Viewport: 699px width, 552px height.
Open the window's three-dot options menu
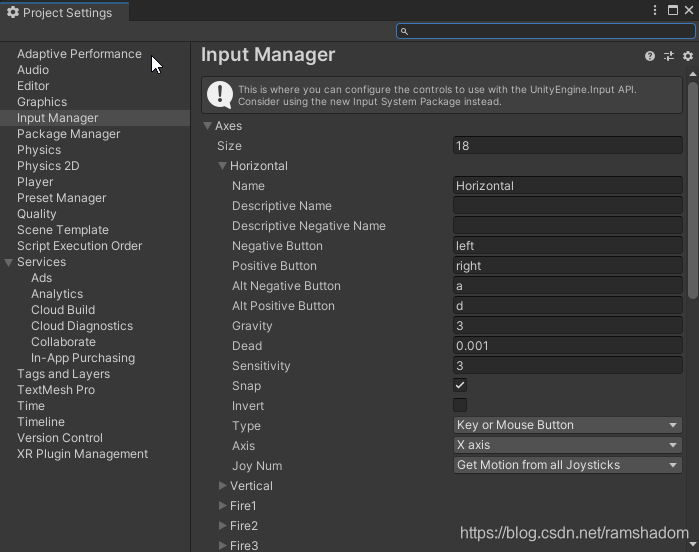(x=656, y=11)
